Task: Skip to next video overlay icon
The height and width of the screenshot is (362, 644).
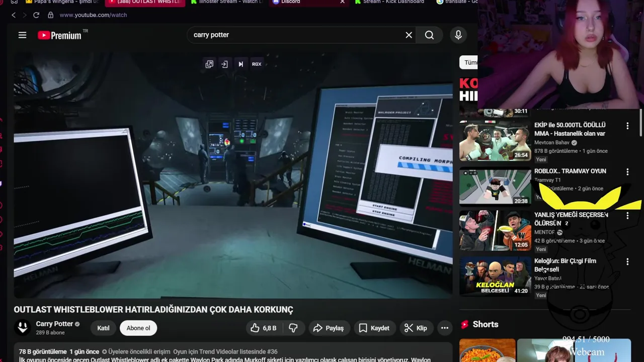Action: tap(240, 64)
